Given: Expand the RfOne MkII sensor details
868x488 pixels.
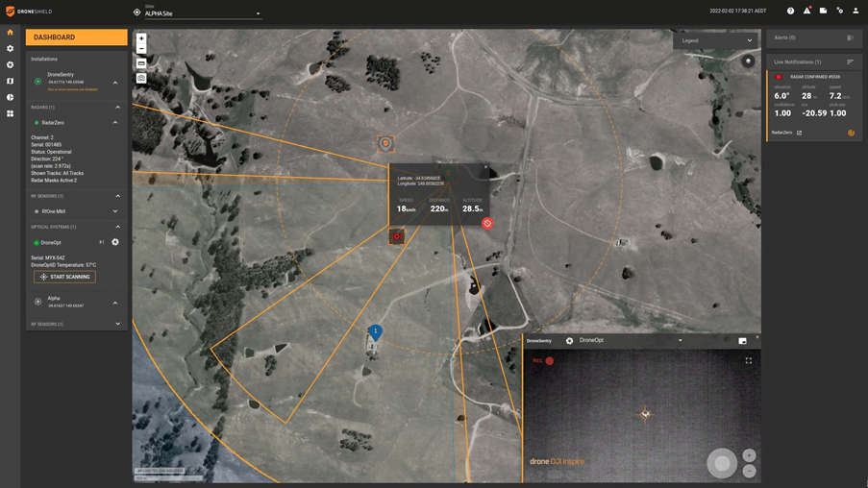Looking at the screenshot, I should 115,211.
